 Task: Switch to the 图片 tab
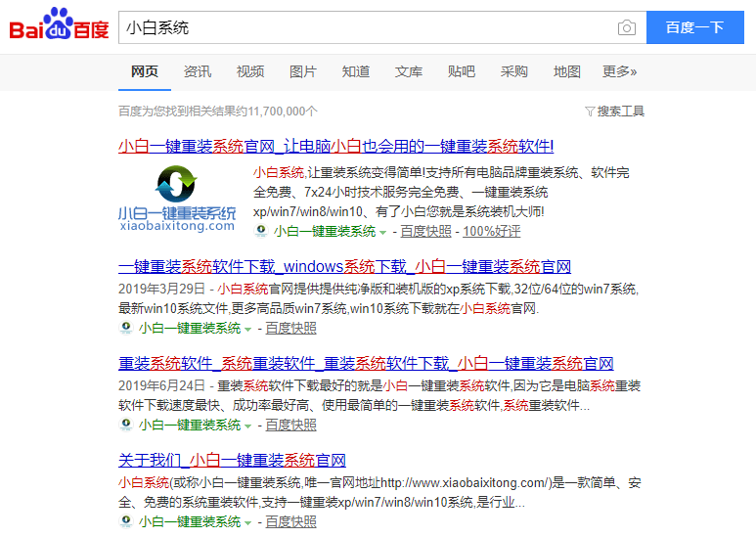[x=303, y=71]
